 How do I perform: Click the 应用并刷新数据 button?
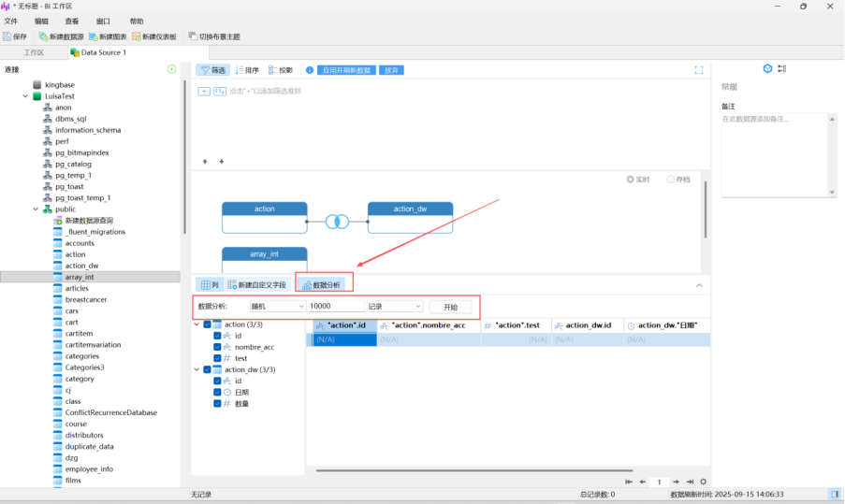click(346, 70)
